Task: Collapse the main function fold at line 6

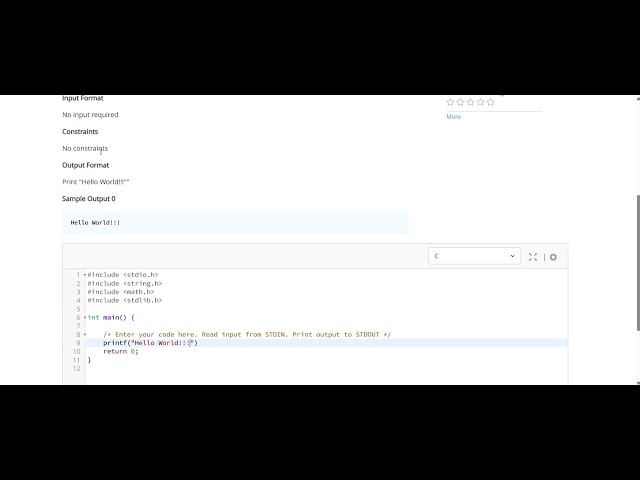Action: pyautogui.click(x=85, y=317)
